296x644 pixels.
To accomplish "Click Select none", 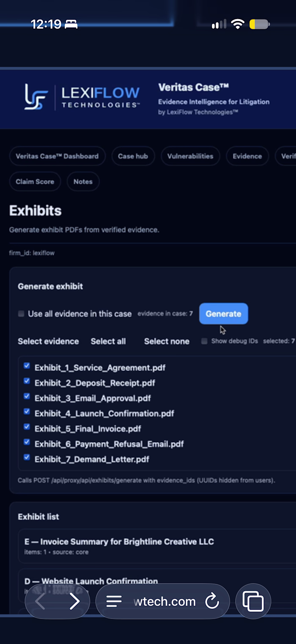I will [x=167, y=341].
